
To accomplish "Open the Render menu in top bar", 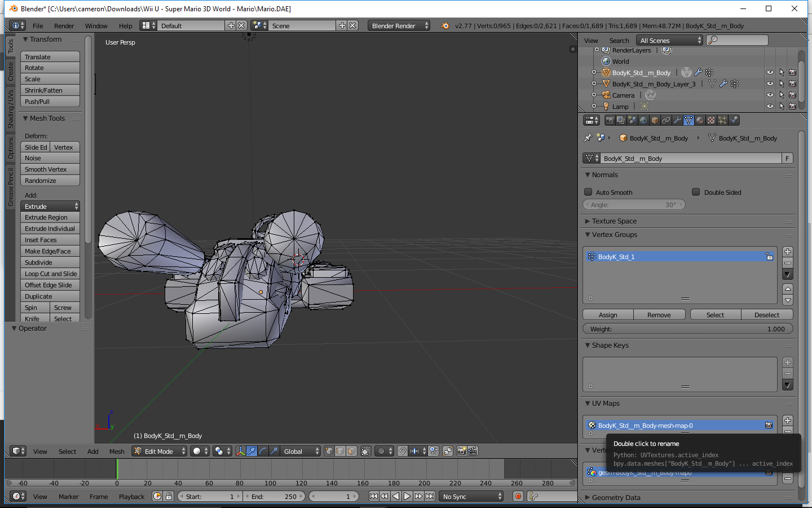I will tap(64, 26).
